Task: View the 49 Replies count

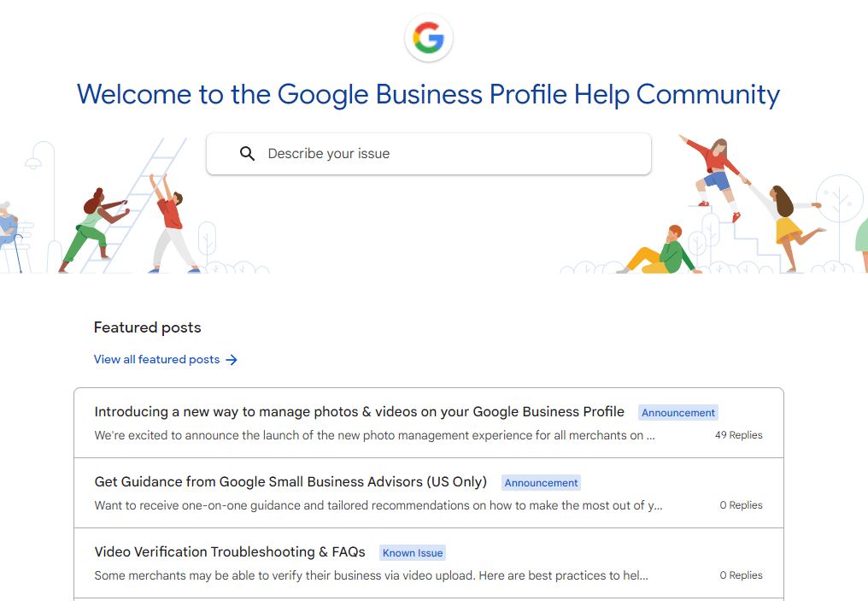Action: (x=738, y=435)
